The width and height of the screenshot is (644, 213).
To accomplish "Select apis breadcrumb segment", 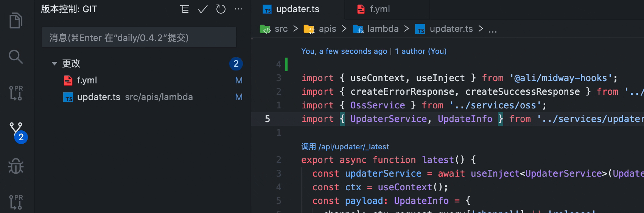I will pyautogui.click(x=328, y=29).
